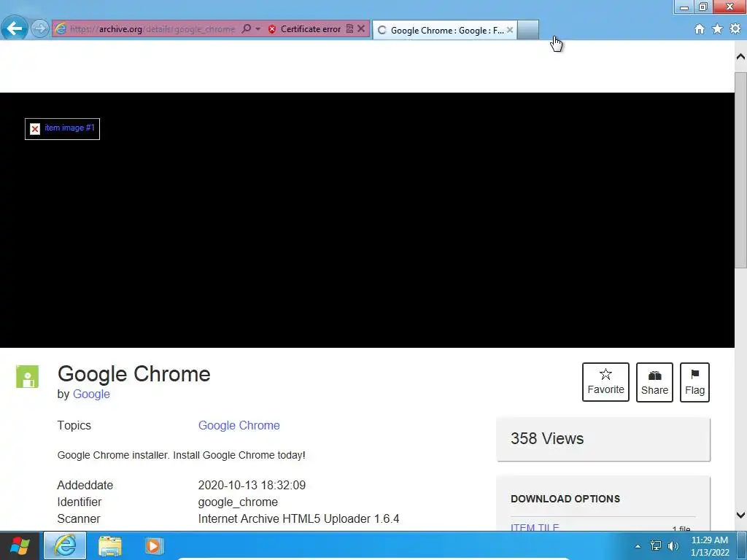
Task: Open the ITEM TILE download link
Action: point(535,528)
